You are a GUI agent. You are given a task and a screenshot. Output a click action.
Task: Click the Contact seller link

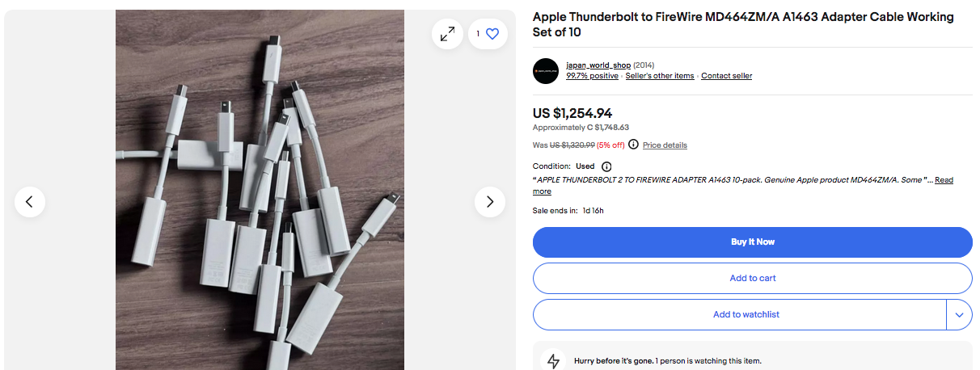pos(726,76)
